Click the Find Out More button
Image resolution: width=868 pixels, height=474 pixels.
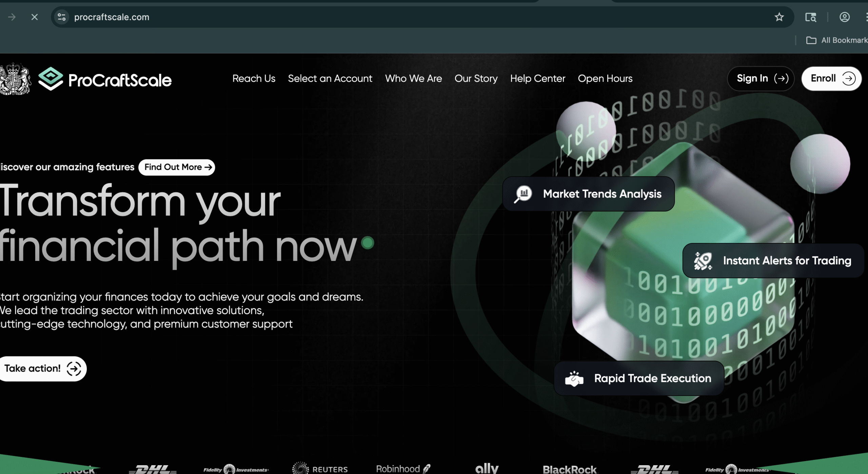tap(177, 167)
